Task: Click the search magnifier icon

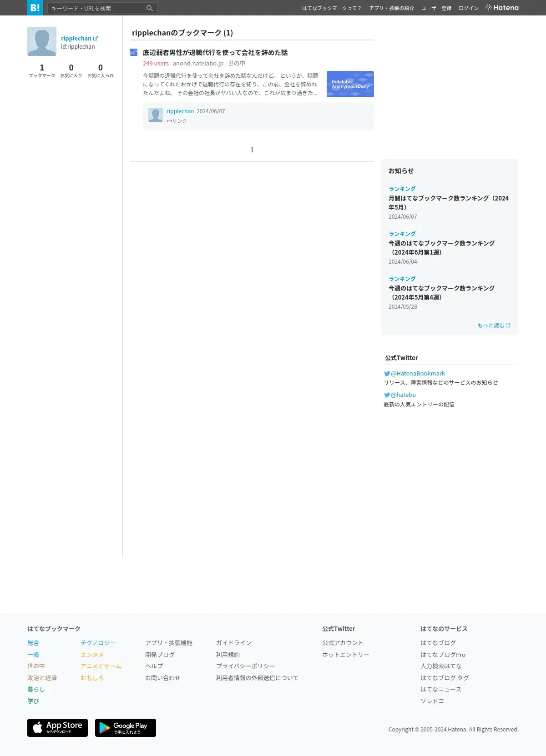Action: pyautogui.click(x=149, y=8)
